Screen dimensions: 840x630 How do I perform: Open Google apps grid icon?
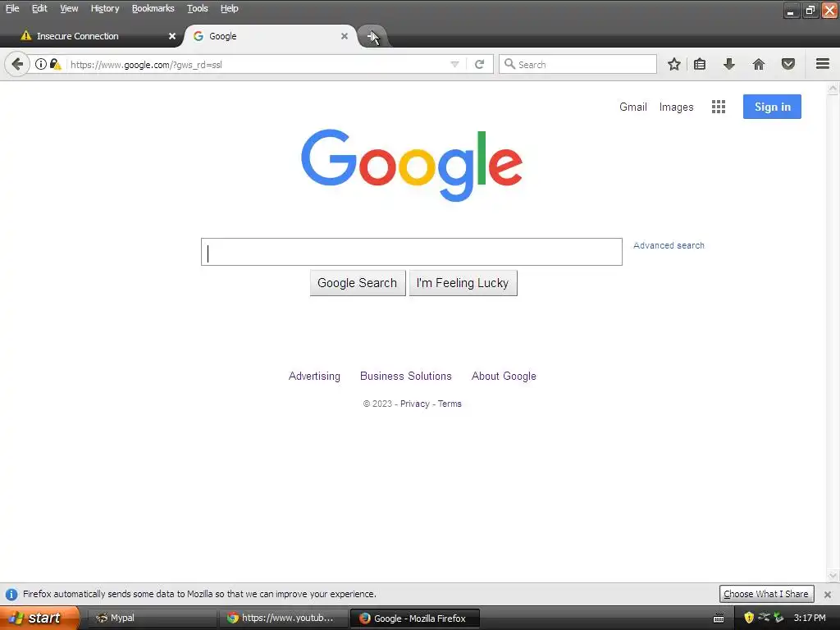[x=719, y=107]
